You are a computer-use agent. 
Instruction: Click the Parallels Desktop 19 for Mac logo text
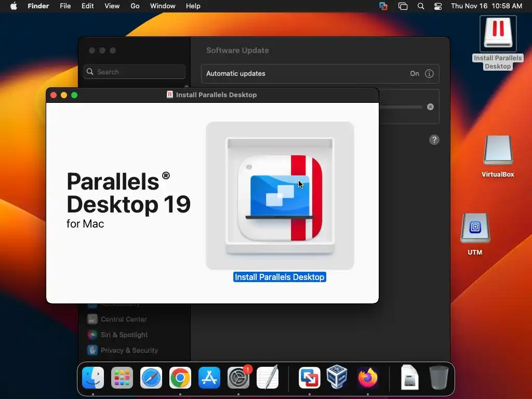pyautogui.click(x=129, y=200)
